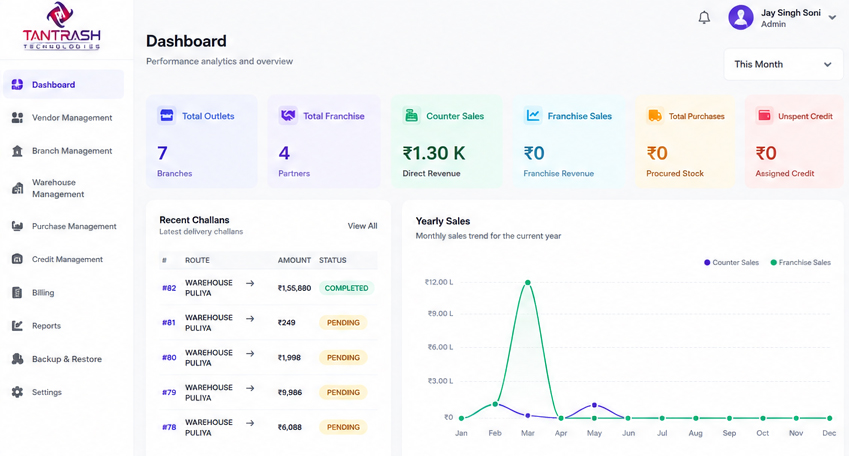Click the Total Outlets card
This screenshot has height=456, width=849.
[201, 142]
